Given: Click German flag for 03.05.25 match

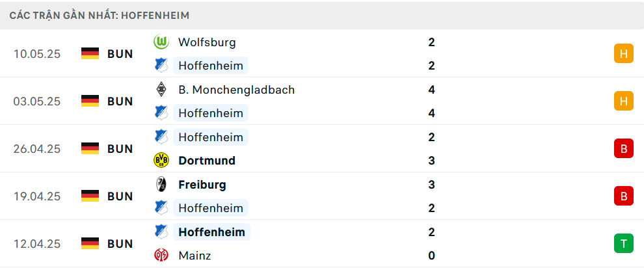Looking at the screenshot, I should point(90,101).
